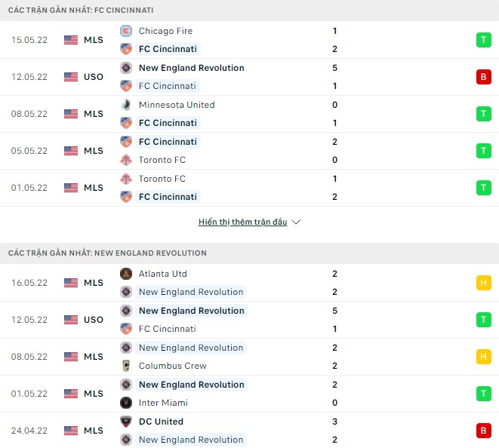
Task: Click yellow H badge for Atlanta Utd match
Action: pyautogui.click(x=483, y=283)
